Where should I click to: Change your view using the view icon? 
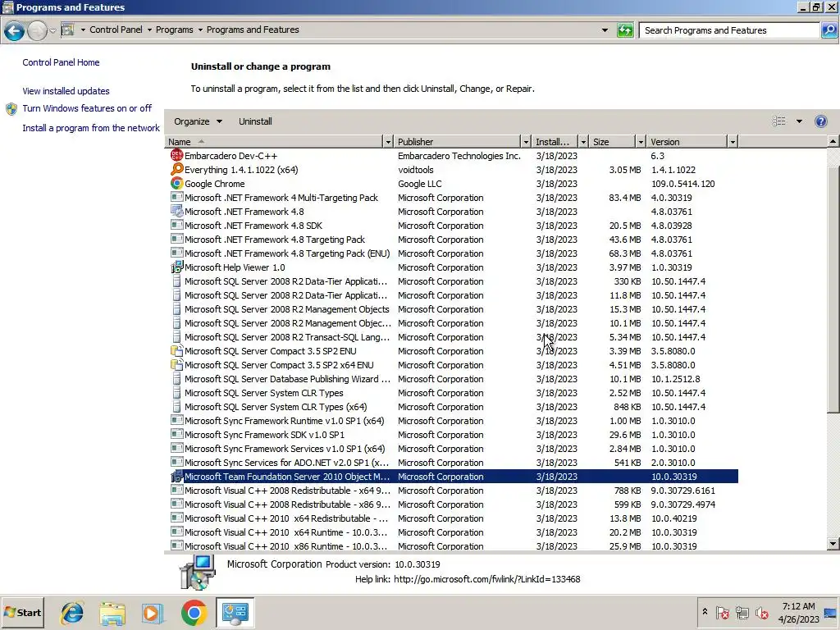[779, 121]
